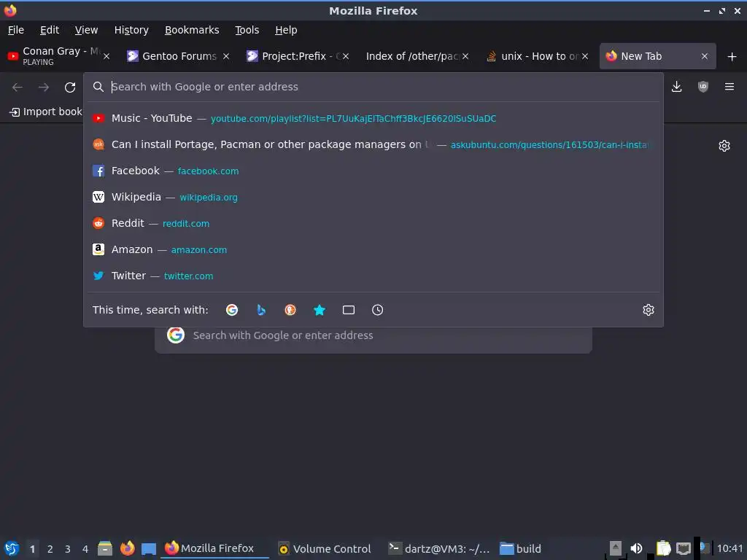This screenshot has width=747, height=560.
Task: Open search settings gear in dropdown
Action: (x=649, y=310)
